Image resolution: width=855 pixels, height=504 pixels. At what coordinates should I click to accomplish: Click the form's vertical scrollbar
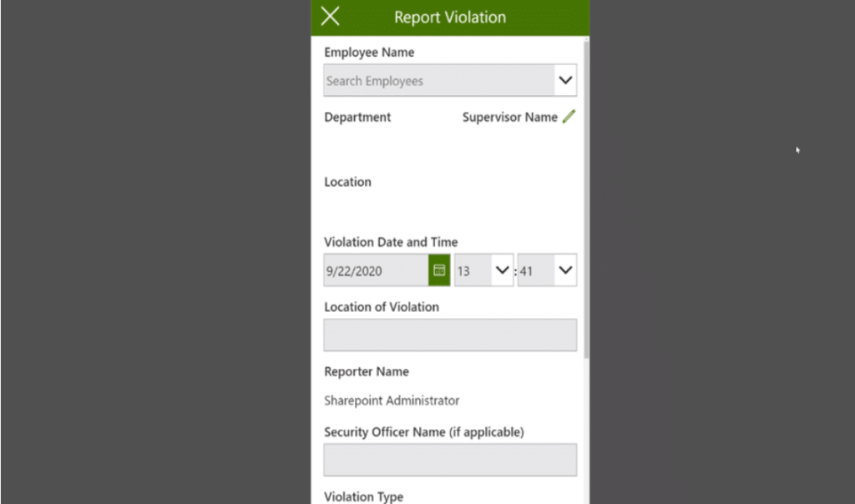click(x=586, y=199)
